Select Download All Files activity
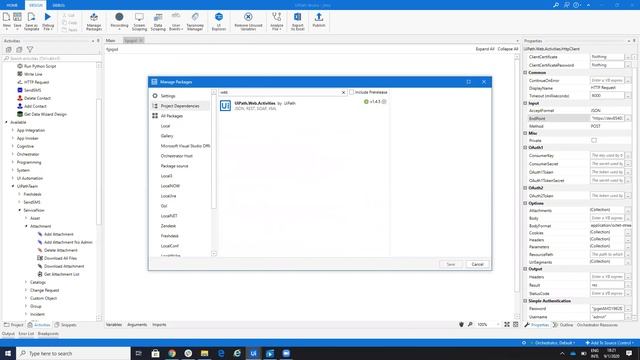Viewport: 640px width, 360px height. click(60, 258)
